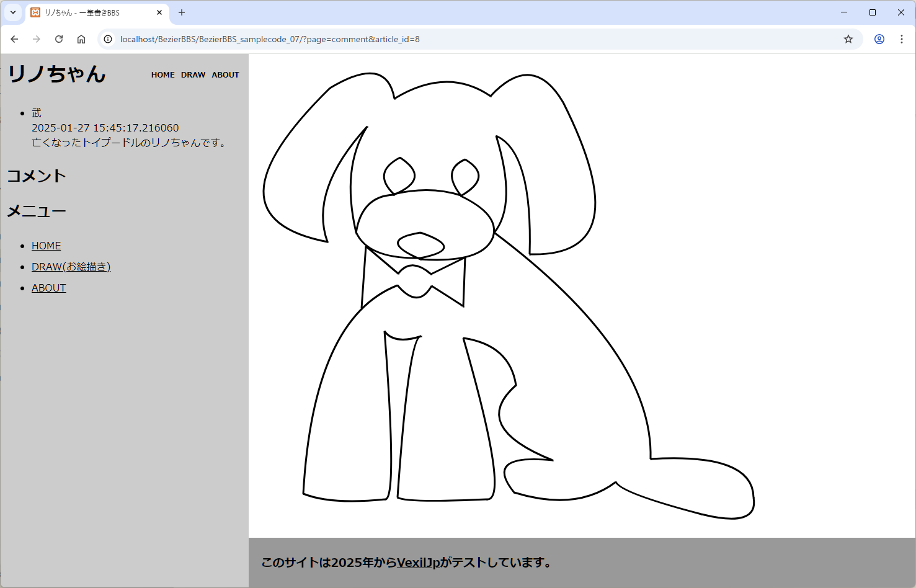The height and width of the screenshot is (588, 916).
Task: Open a new tab with plus button
Action: click(182, 12)
